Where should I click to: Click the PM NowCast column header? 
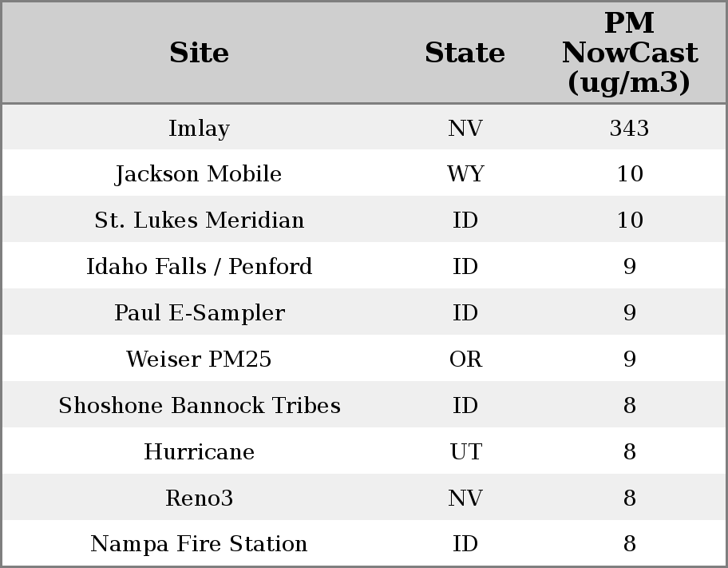(x=629, y=53)
